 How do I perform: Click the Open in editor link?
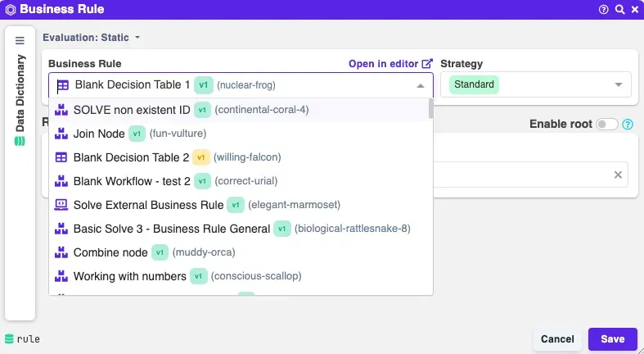pyautogui.click(x=384, y=63)
